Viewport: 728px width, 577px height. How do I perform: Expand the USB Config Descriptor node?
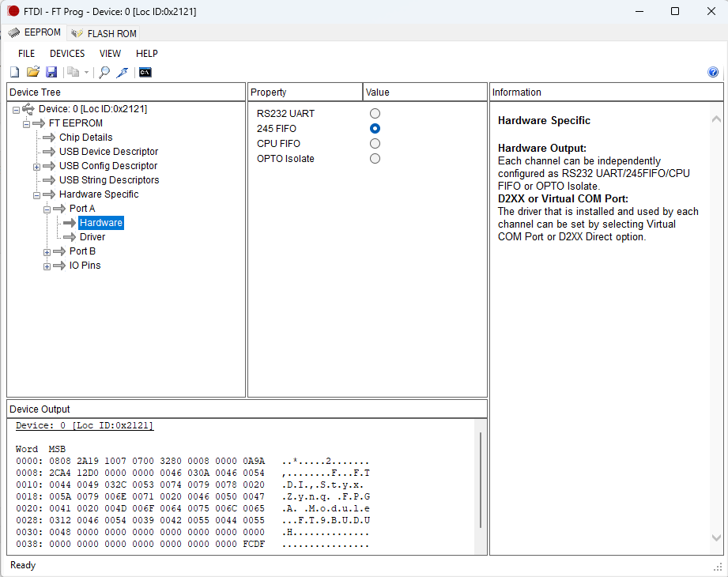click(x=36, y=167)
